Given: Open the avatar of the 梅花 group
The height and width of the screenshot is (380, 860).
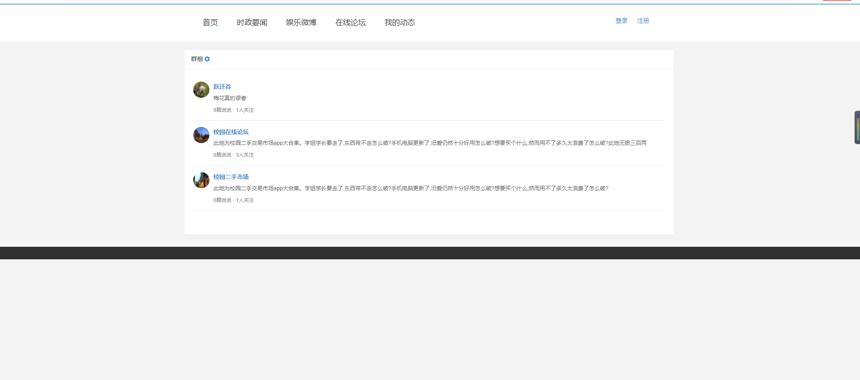Looking at the screenshot, I should point(201,89).
